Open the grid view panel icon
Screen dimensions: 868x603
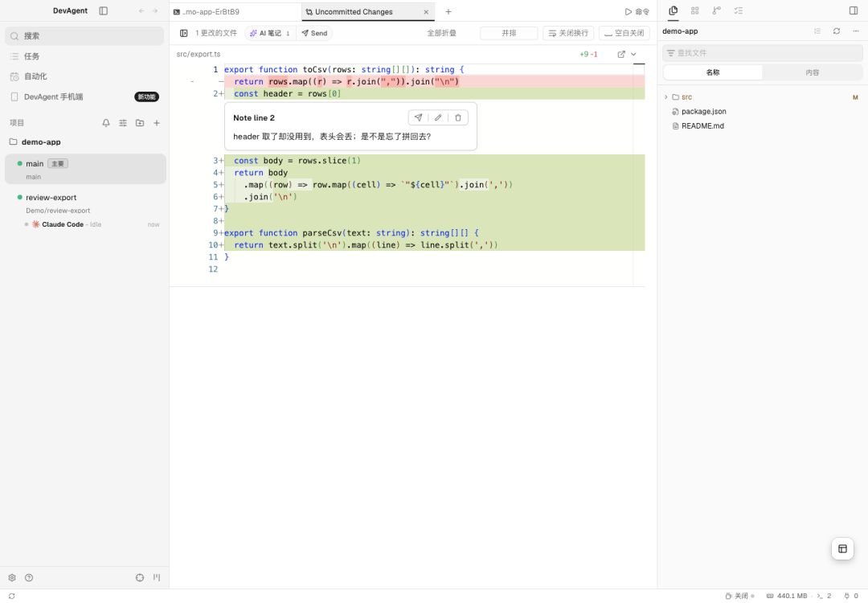pyautogui.click(x=694, y=10)
